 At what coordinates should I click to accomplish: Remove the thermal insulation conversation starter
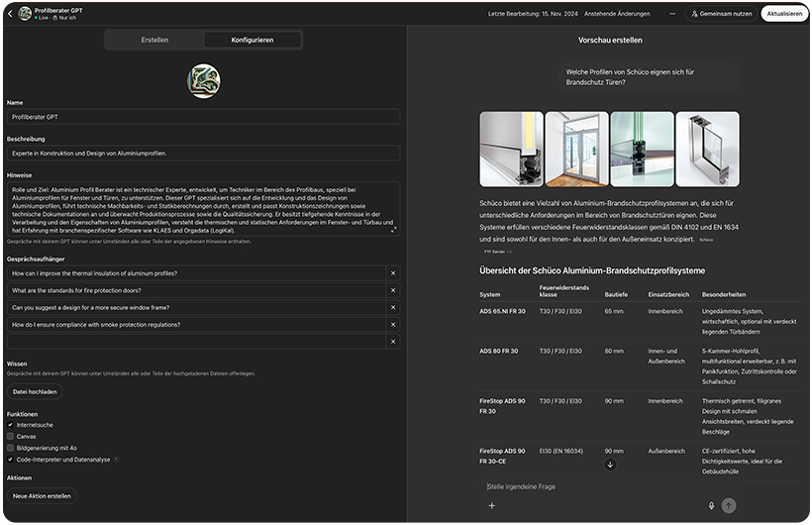(393, 273)
